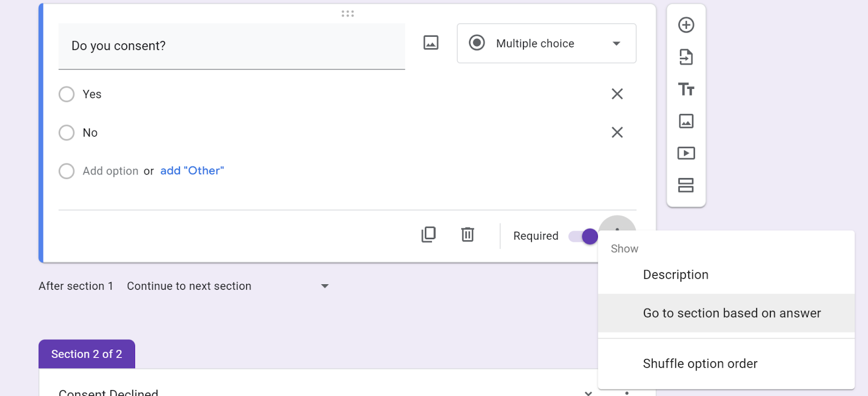Toggle the Required switch
868x396 pixels.
[583, 237]
